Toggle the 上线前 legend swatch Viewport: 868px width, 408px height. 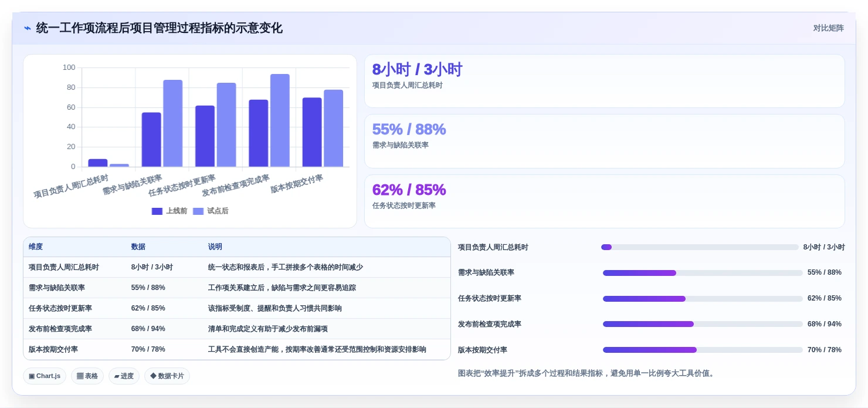(x=157, y=211)
